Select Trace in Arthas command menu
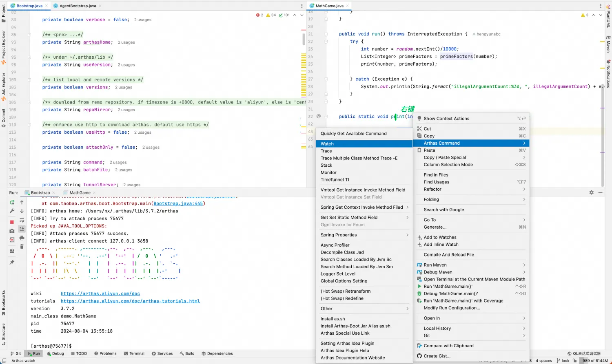The image size is (612, 364). tap(364, 151)
